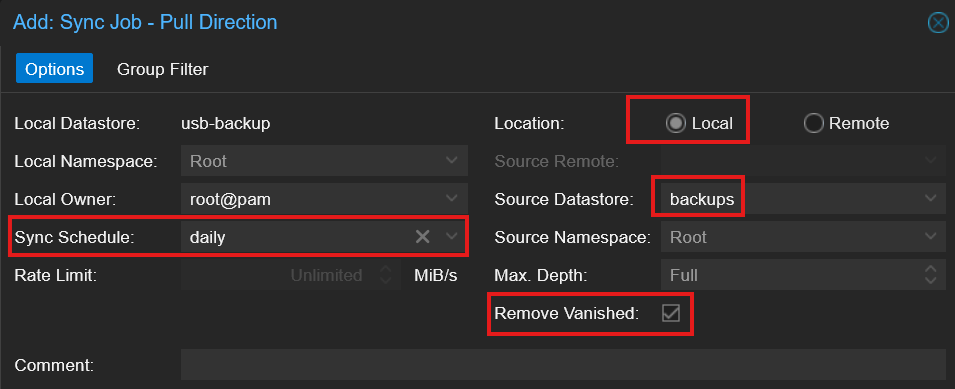Viewport: 955px width, 389px height.
Task: Select the Remote location radio button
Action: coord(814,124)
